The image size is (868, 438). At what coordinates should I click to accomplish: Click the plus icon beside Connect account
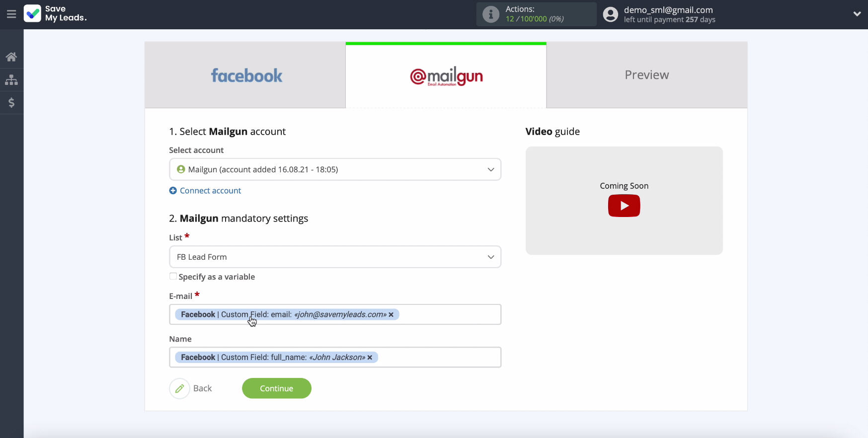[173, 191]
